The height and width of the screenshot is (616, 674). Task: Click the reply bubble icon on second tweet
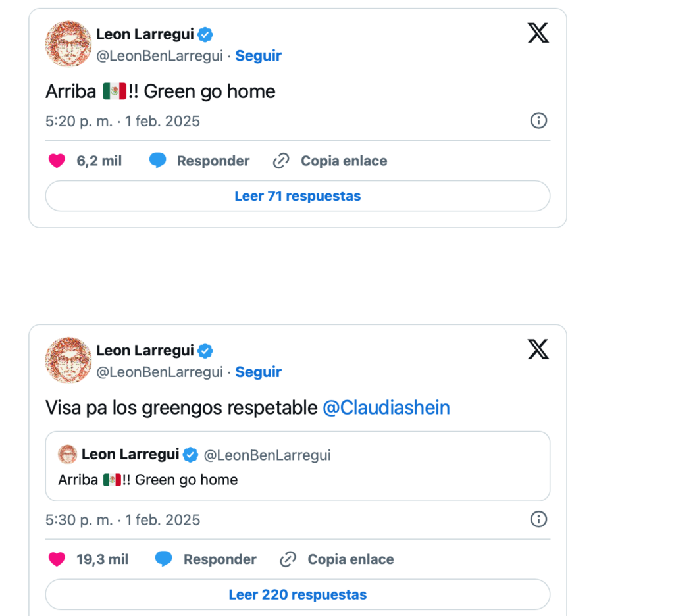164,559
